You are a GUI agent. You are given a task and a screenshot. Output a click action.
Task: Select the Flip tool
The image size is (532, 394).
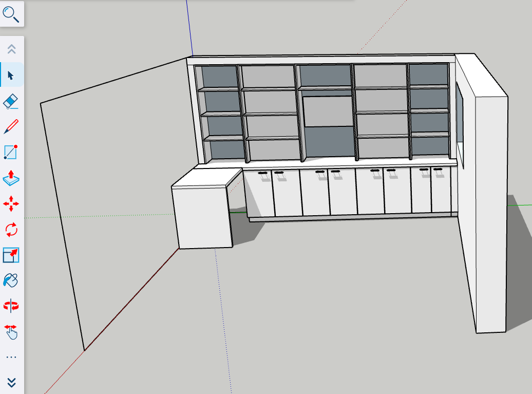point(11,306)
